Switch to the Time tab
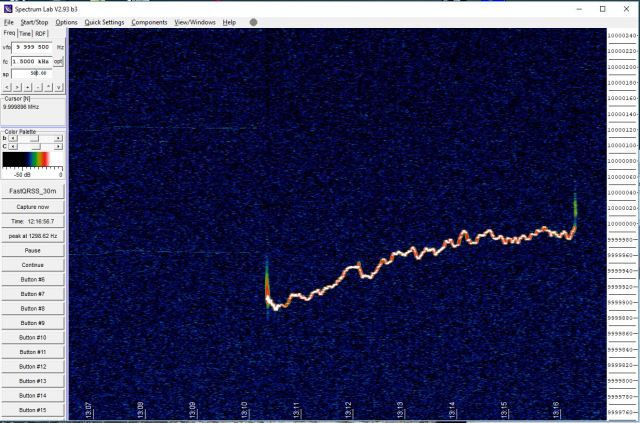640x423 pixels. click(x=26, y=33)
